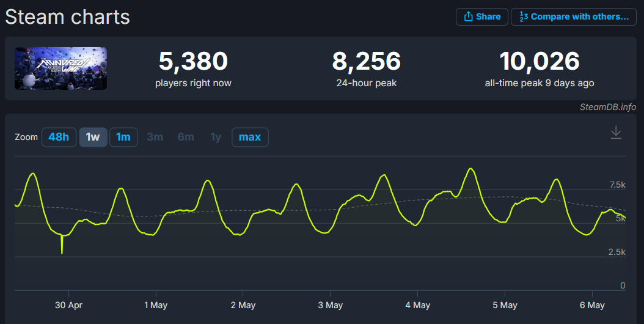Open the Hundred Line game thumbnail
Screen dimensions: 644x324
point(60,68)
